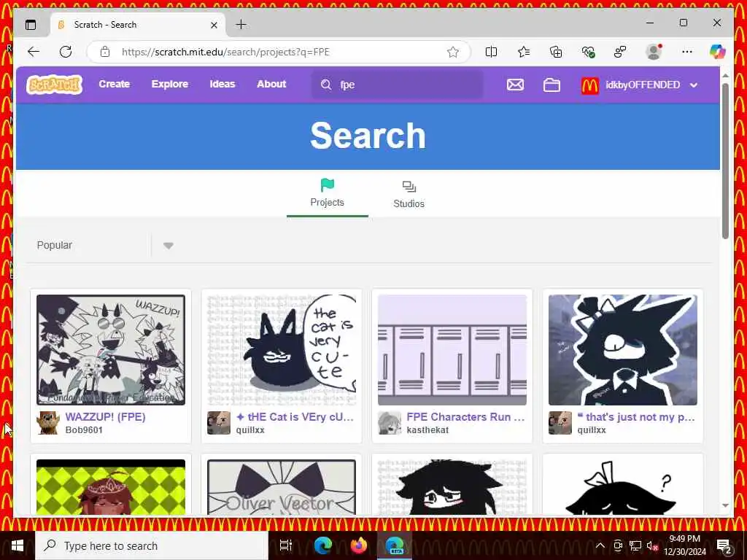Open the cat is very cute thumbnail
The height and width of the screenshot is (560, 747).
click(x=282, y=350)
